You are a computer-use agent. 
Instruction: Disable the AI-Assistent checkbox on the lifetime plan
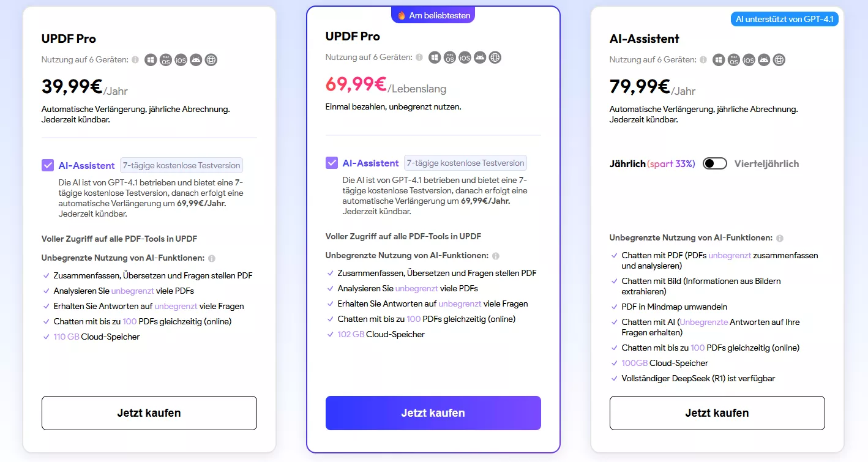[332, 162]
